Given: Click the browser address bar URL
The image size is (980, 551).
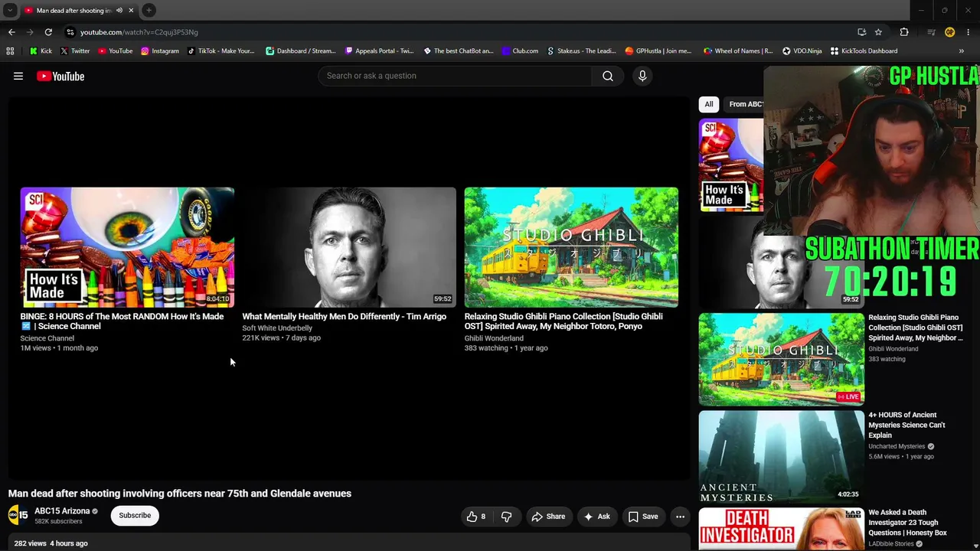Looking at the screenshot, I should coord(139,32).
